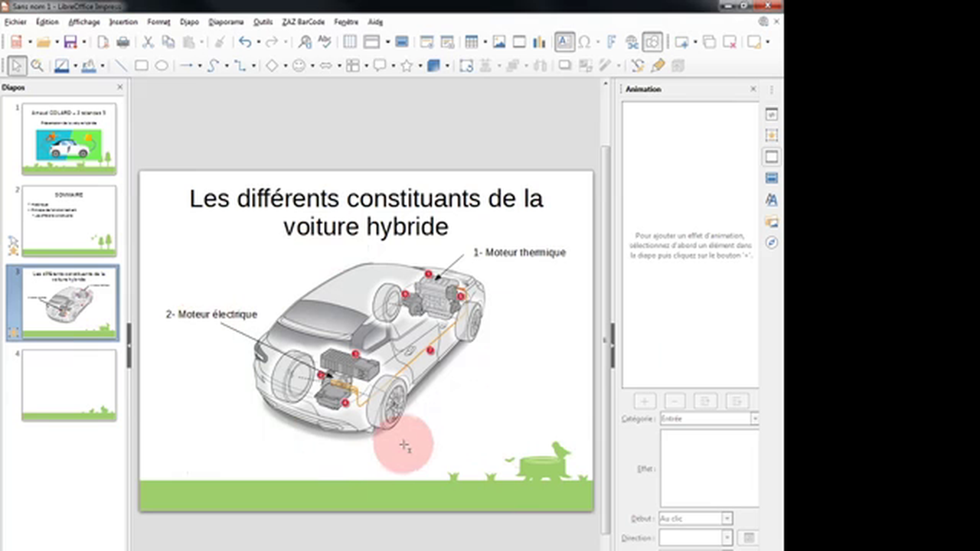Activate the Clone Formatting paintbrush

click(x=220, y=42)
